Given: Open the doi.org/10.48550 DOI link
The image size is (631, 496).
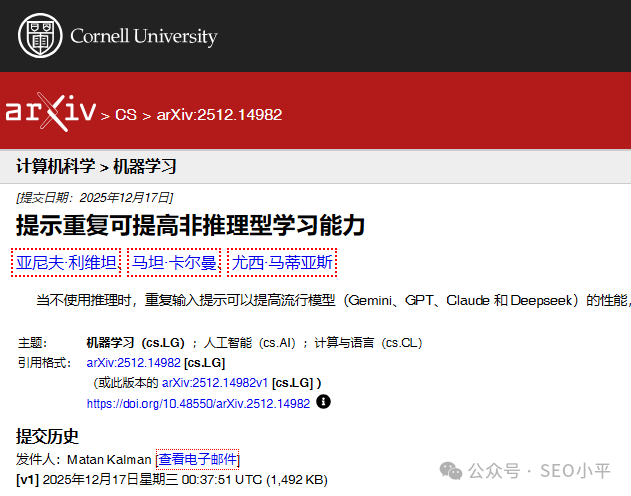Looking at the screenshot, I should 198,403.
